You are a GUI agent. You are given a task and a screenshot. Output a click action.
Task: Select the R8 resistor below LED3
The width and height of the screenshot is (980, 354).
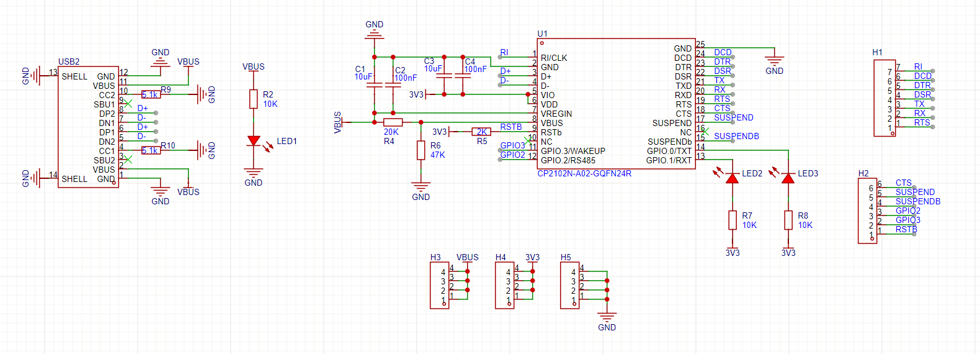[788, 220]
